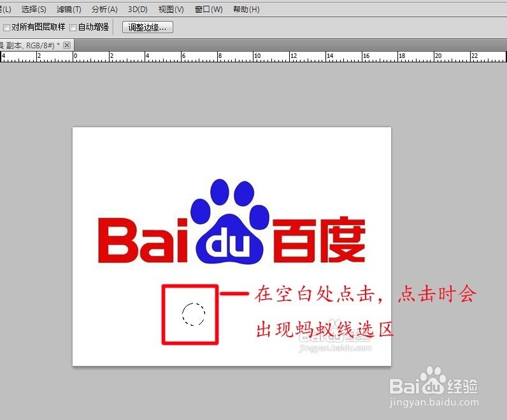Screen dimensions: 507x420
Task: Open the 视图(V) menu
Action: pos(171,10)
